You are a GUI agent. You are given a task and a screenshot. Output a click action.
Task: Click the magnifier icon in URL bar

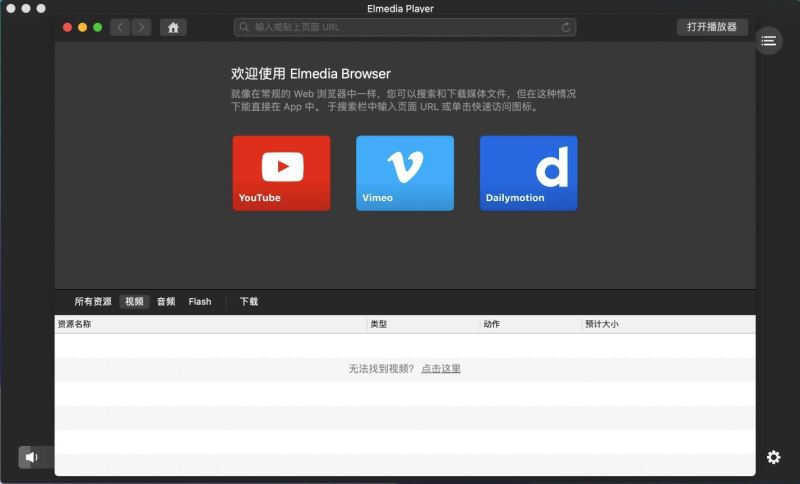(244, 27)
